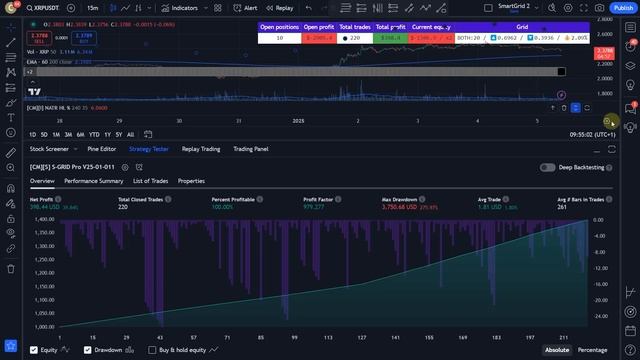
Task: Select the Text tool in sidebar
Action: [11, 118]
